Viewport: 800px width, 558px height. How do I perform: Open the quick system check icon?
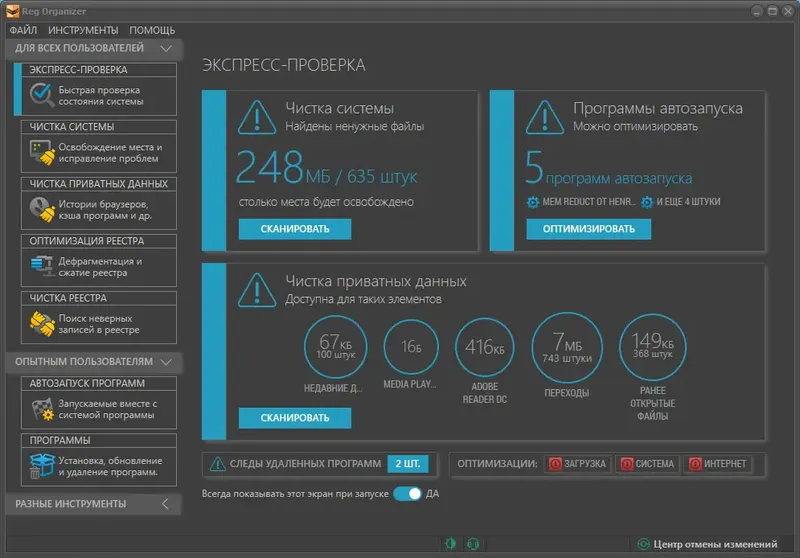(x=41, y=95)
